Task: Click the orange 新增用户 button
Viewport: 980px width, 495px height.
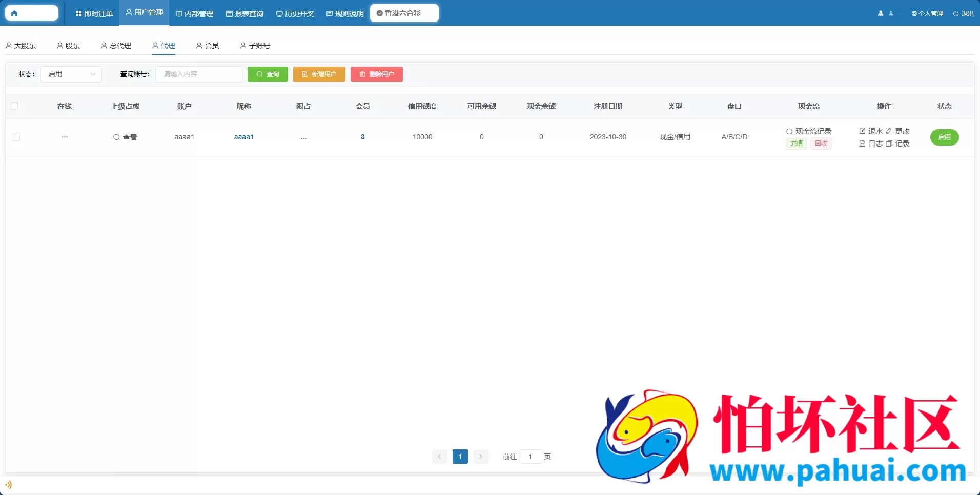Action: tap(319, 74)
